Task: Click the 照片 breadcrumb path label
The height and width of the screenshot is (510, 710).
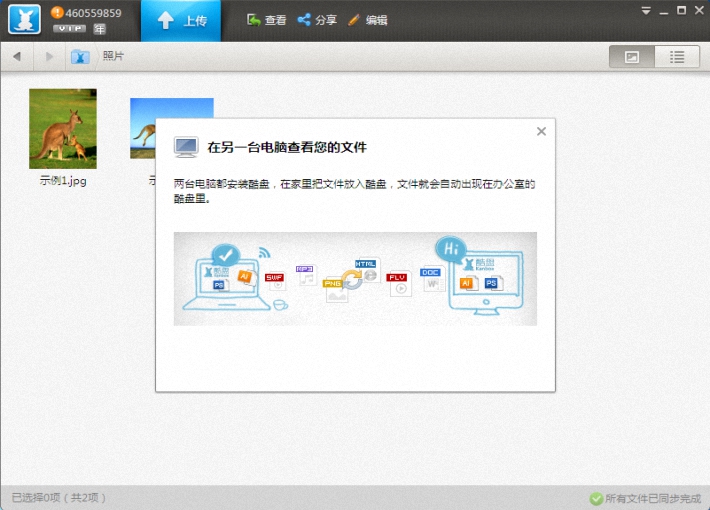Action: click(x=113, y=57)
